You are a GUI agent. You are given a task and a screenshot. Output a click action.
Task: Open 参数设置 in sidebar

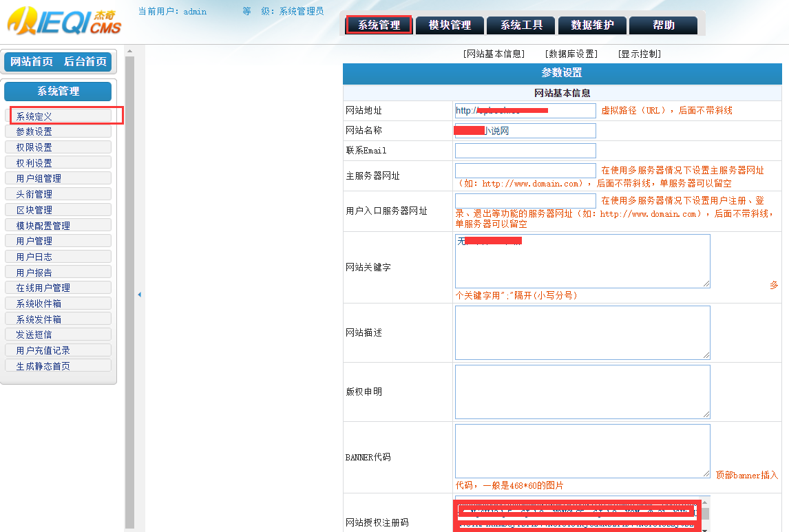[x=58, y=131]
